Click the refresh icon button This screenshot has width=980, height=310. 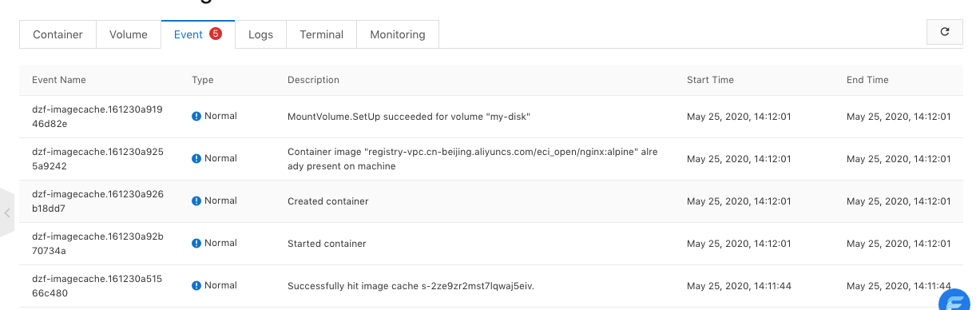[945, 32]
